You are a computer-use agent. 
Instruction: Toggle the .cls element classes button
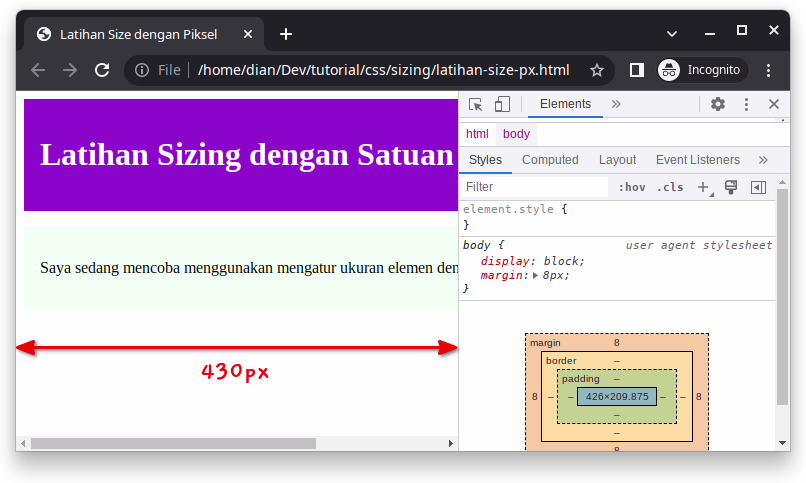[x=670, y=187]
